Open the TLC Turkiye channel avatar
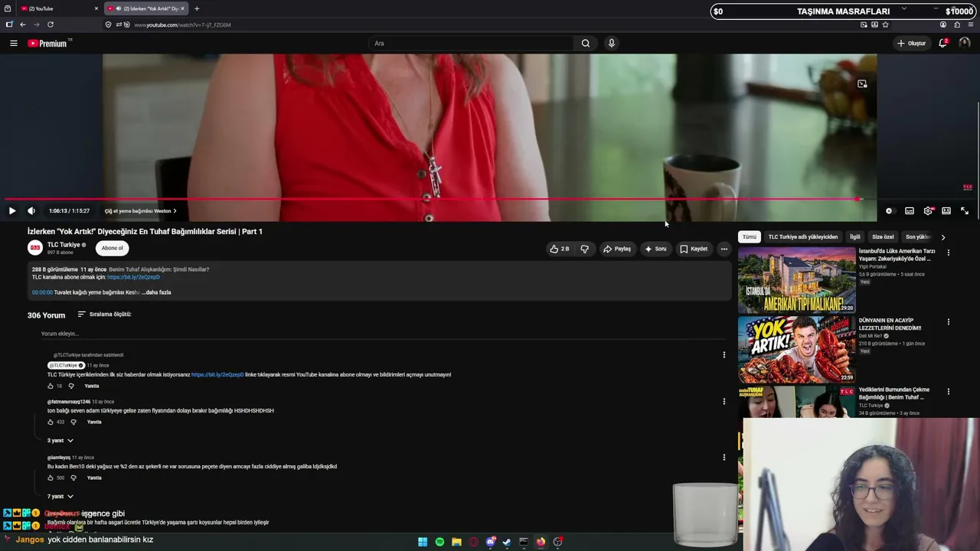 pos(35,248)
